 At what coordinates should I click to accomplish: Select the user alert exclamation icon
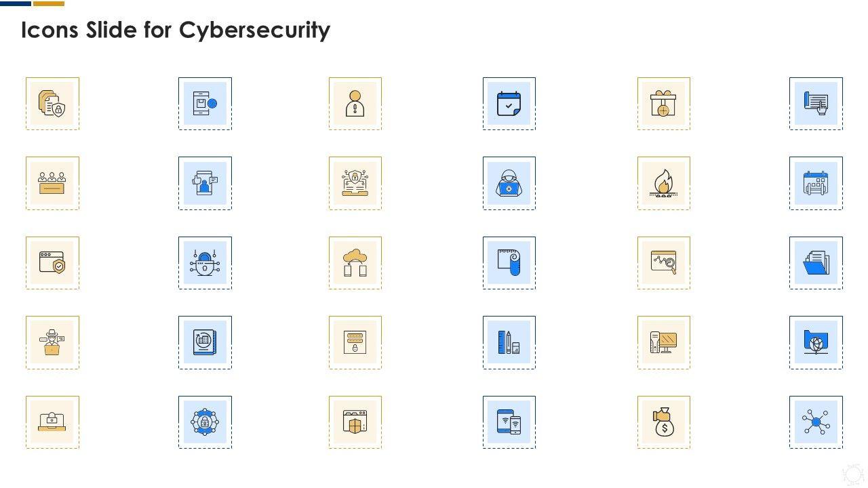click(x=355, y=104)
